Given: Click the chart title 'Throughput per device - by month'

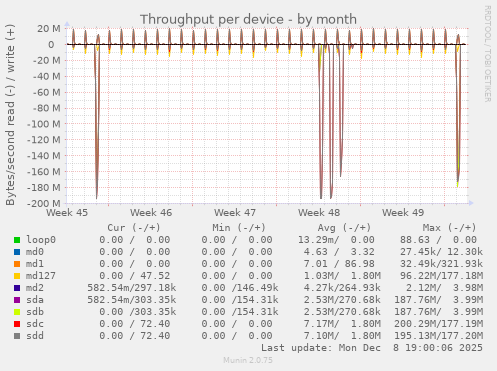Looking at the screenshot, I should tap(248, 19).
